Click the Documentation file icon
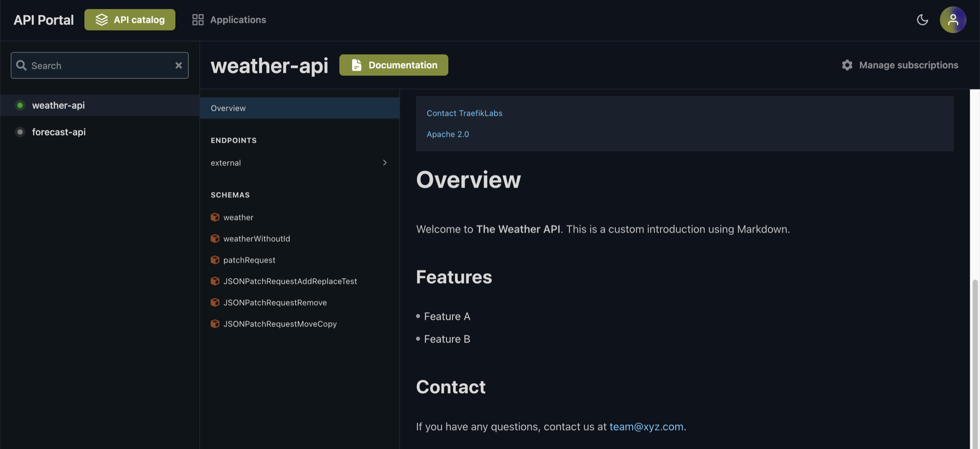This screenshot has height=449, width=980. [x=356, y=65]
